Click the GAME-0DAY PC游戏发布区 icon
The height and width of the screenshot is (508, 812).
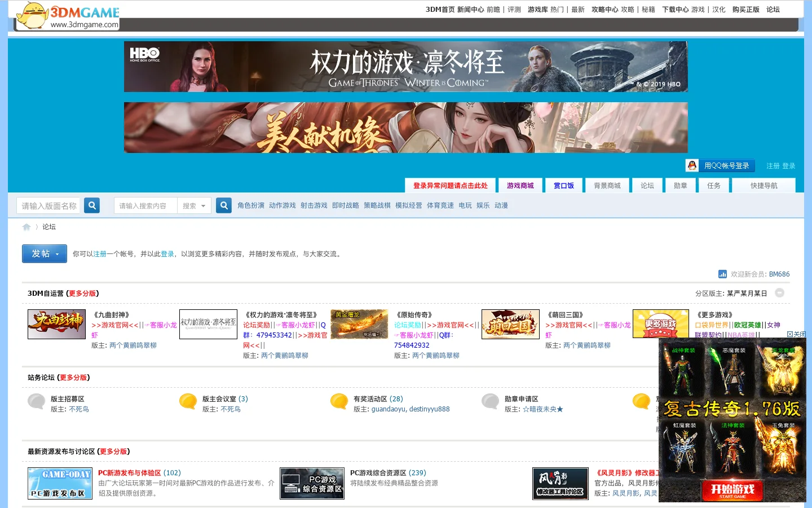(60, 483)
